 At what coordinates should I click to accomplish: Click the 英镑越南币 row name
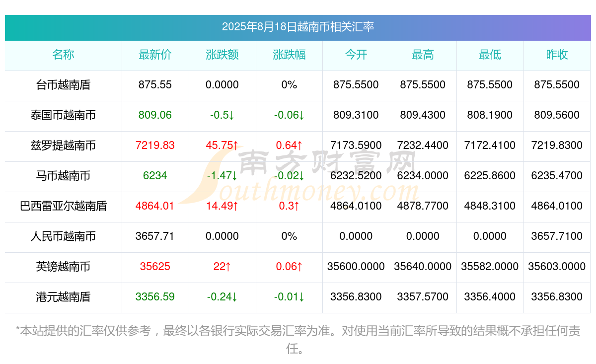pyautogui.click(x=63, y=267)
